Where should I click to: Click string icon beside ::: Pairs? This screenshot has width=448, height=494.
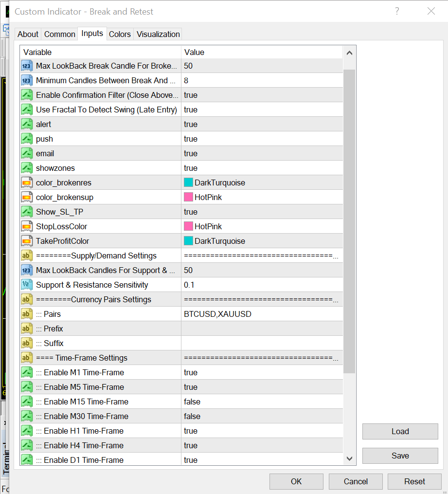(27, 314)
